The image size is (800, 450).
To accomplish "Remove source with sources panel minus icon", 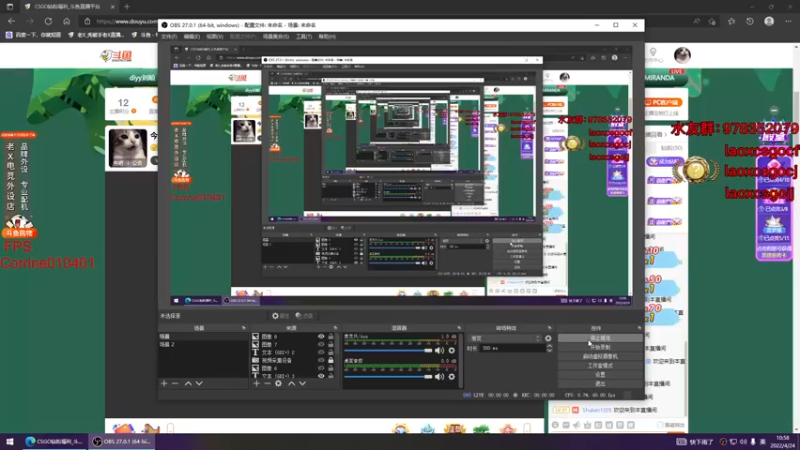I will (267, 383).
